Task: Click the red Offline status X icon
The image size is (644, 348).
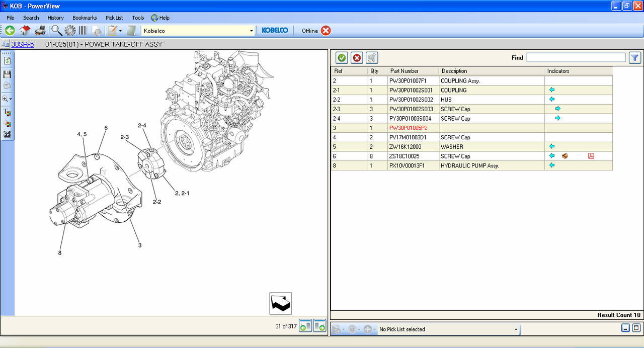Action: coord(326,31)
